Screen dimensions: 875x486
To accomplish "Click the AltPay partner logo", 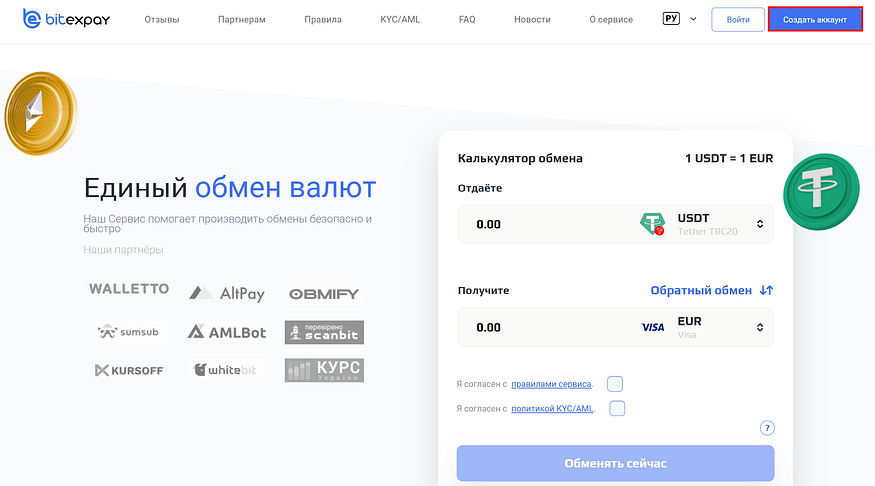I will [227, 293].
